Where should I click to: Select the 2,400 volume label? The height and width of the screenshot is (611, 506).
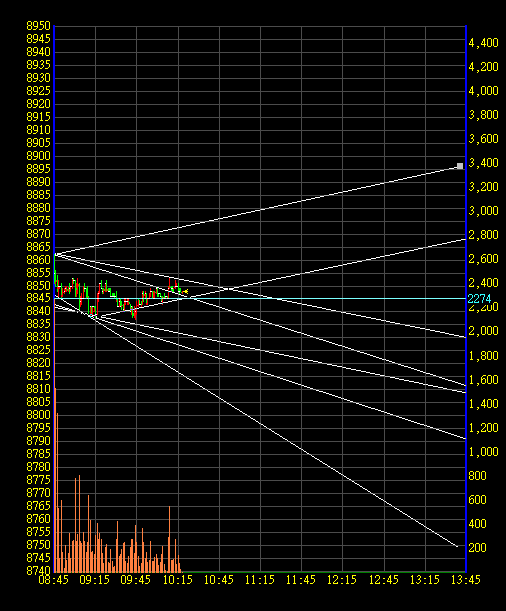(483, 283)
